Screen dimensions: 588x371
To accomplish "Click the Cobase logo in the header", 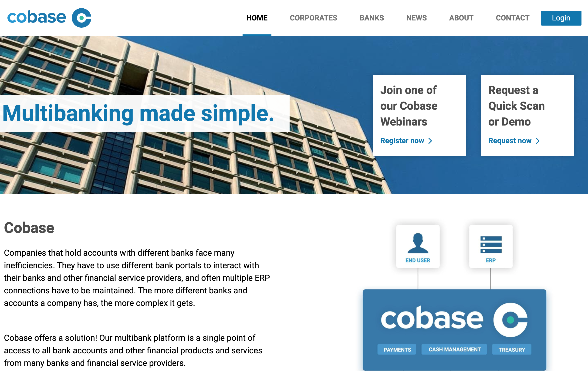I will pos(49,17).
